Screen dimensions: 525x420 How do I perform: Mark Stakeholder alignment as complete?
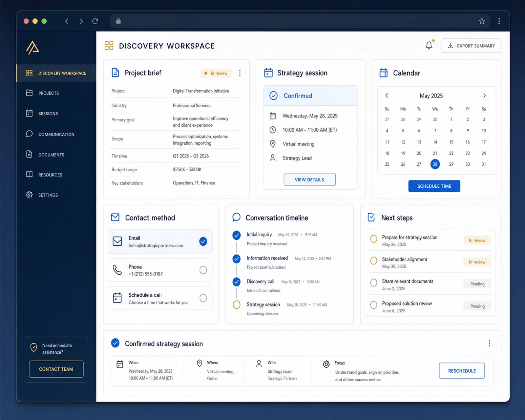[373, 261]
